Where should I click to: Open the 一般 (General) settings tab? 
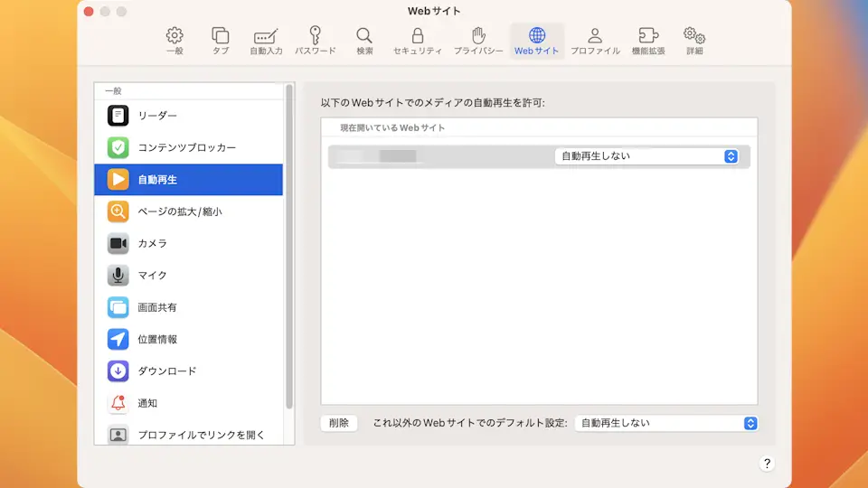click(x=175, y=41)
